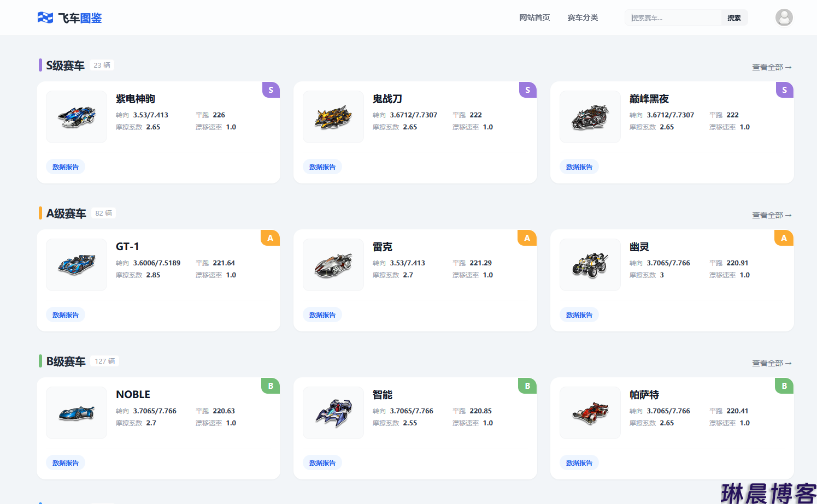Click the S grade badge on 紫电神驹
The height and width of the screenshot is (504, 817).
coord(271,90)
